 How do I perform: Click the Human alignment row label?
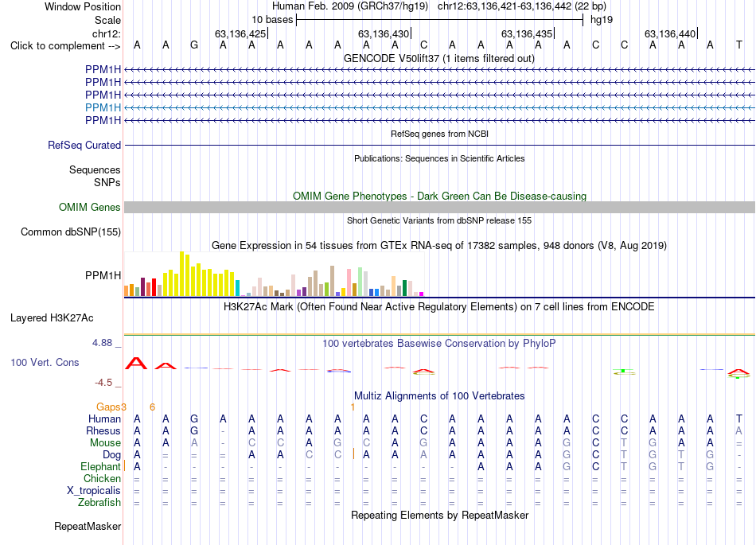tap(104, 418)
